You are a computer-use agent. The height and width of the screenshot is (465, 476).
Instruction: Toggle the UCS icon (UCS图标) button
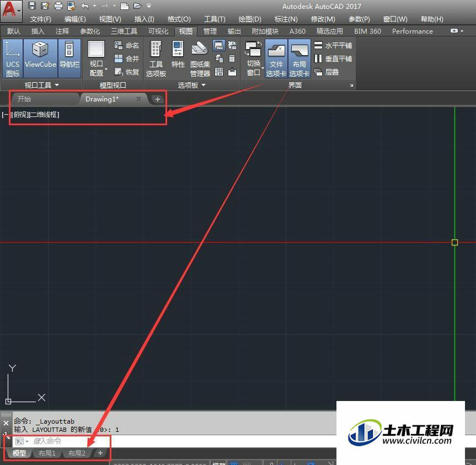[x=13, y=58]
